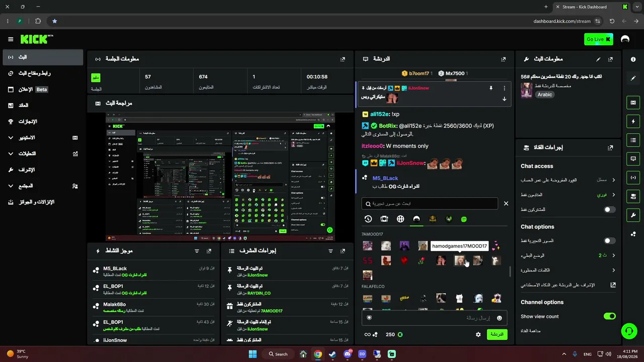Viewport: 644px width, 362px height.
Task: Click the list icon in the right rail
Action: 633,140
